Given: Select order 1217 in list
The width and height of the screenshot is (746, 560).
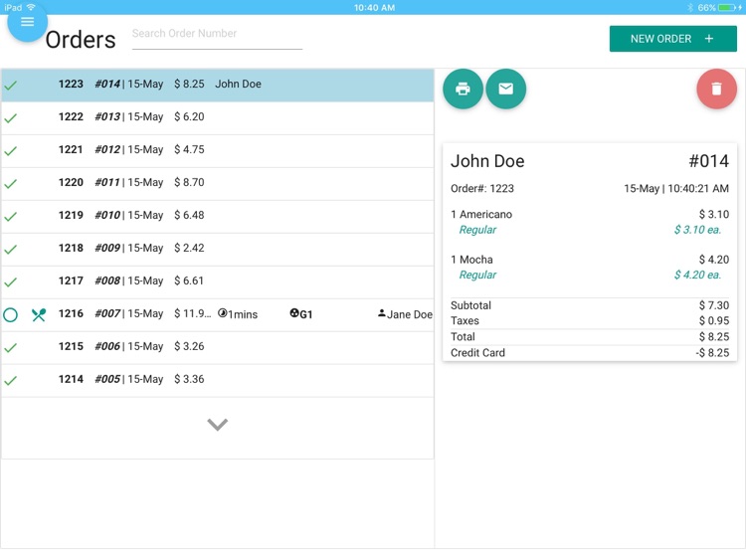Looking at the screenshot, I should point(218,281).
